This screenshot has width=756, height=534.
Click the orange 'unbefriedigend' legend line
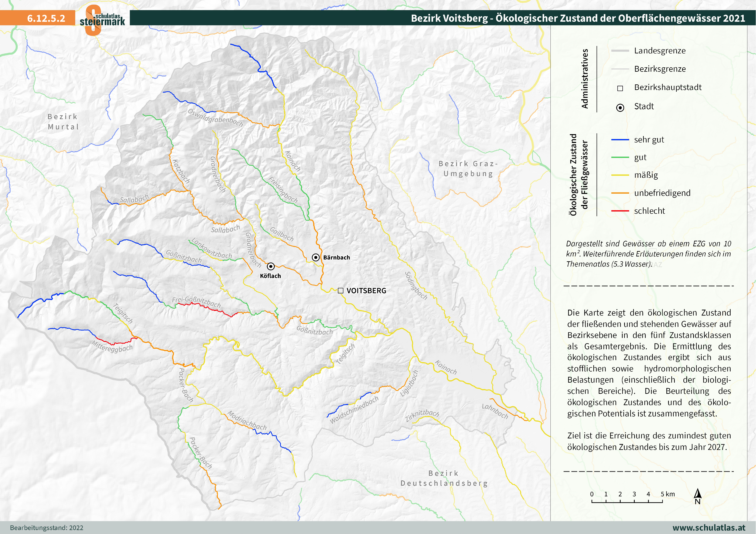coord(620,193)
